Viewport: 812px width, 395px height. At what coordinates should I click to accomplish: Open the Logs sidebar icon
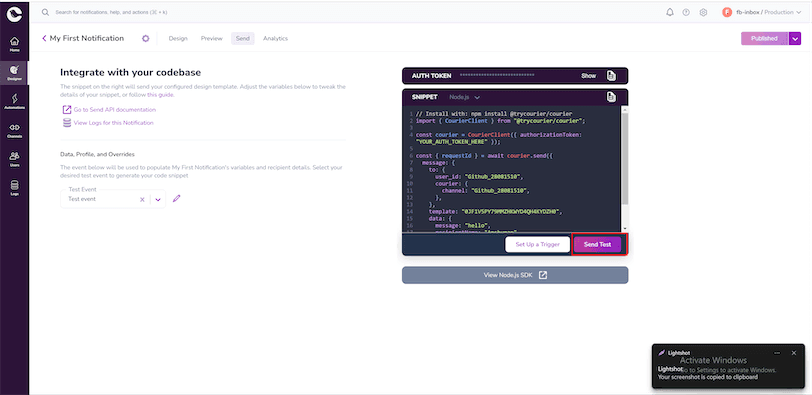click(14, 188)
